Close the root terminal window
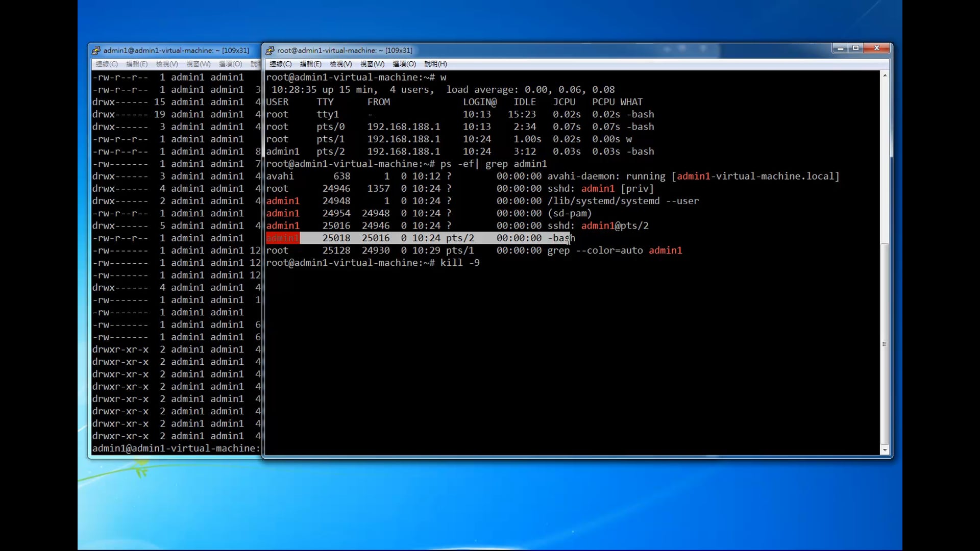The image size is (980, 551). (877, 48)
